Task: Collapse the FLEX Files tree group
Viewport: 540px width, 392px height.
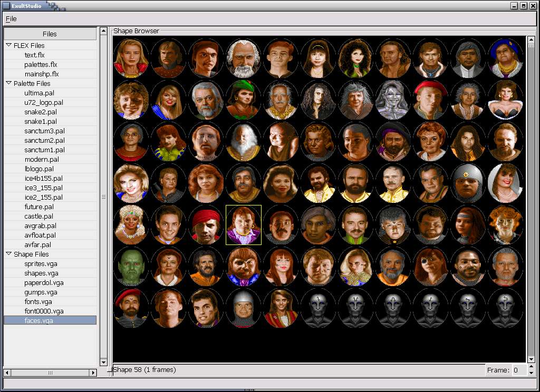Action: [9, 45]
